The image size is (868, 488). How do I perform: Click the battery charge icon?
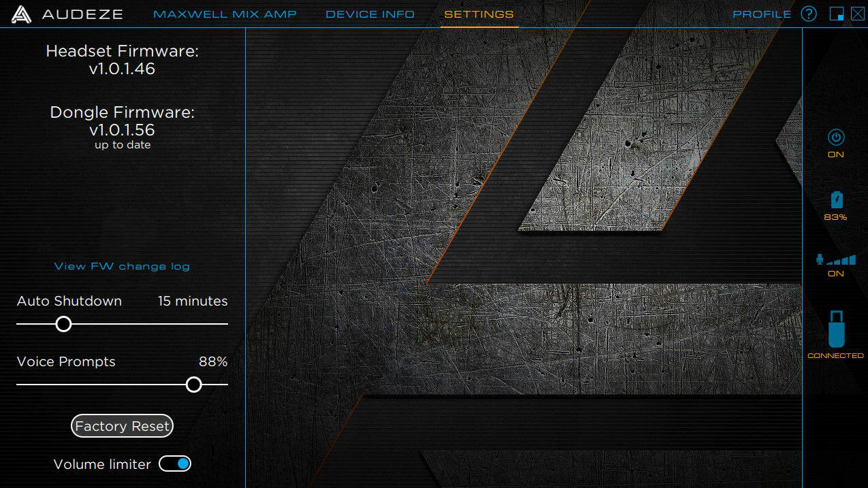(x=836, y=199)
